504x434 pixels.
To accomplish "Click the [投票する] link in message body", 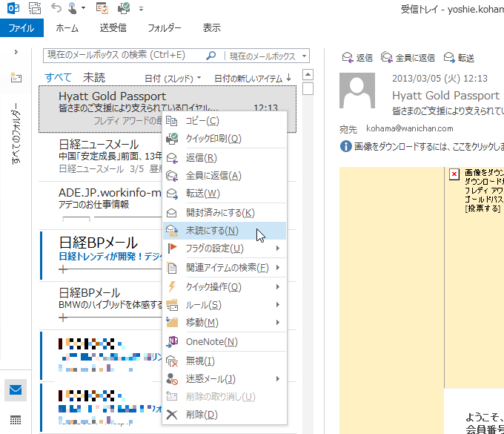I will tap(483, 208).
